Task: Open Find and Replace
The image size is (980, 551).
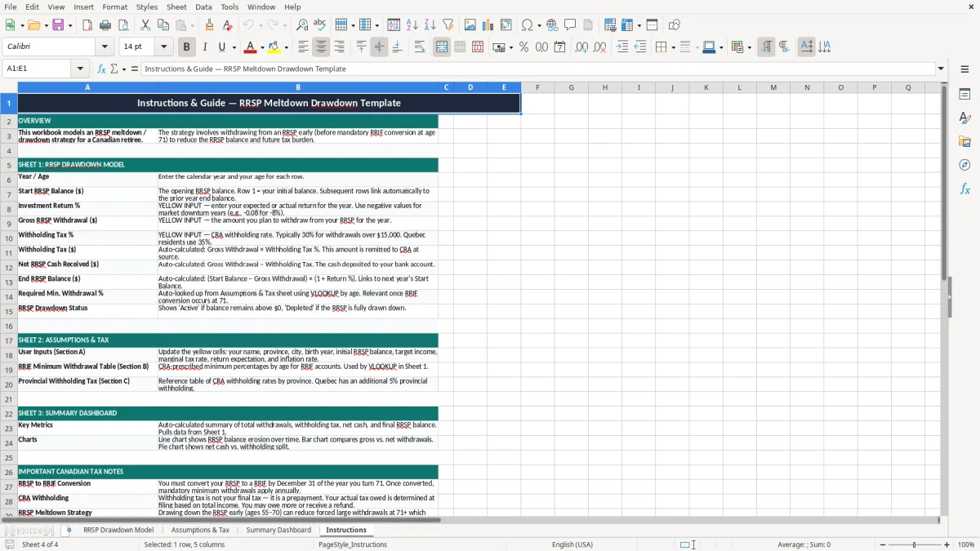Action: click(301, 25)
